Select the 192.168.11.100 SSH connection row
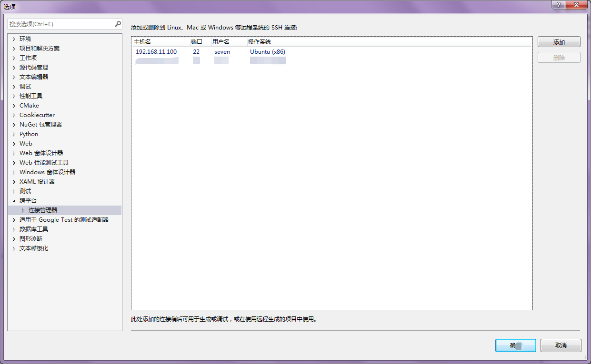This screenshot has width=591, height=364. point(156,52)
